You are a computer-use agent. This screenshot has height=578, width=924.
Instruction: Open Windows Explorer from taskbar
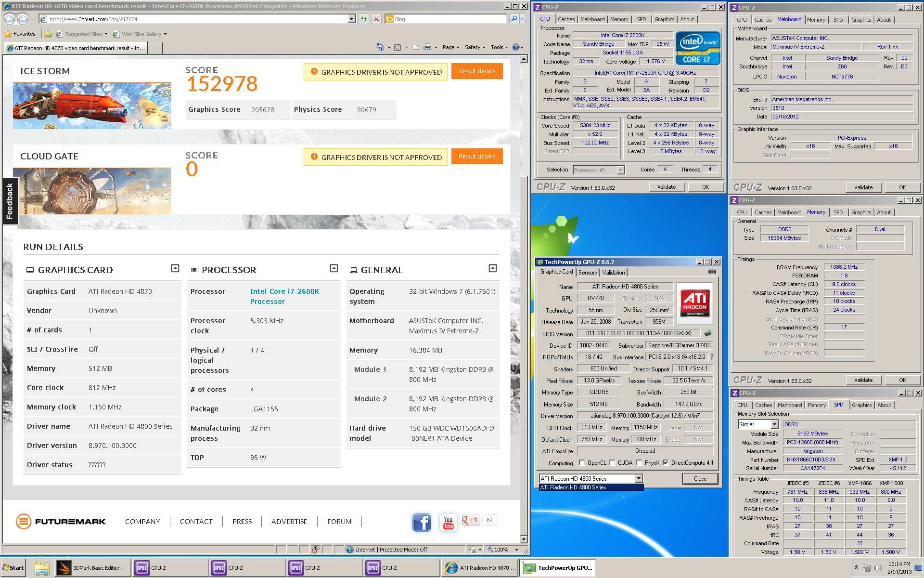[41, 568]
